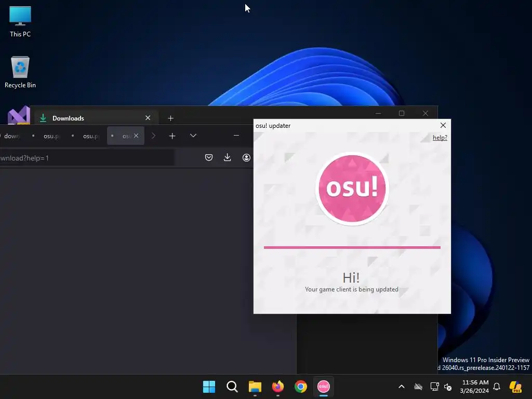Screen dimensions: 532x399
Task: Select the Visual Studio desktop icon
Action: (x=19, y=115)
